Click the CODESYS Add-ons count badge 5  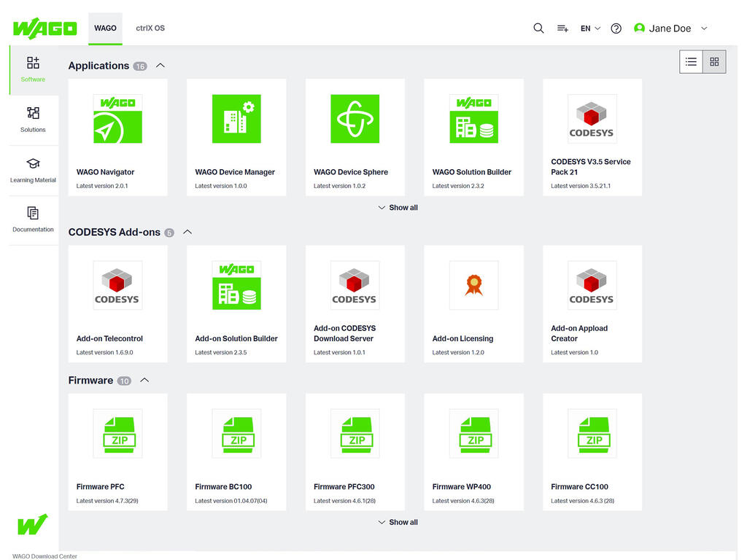[x=169, y=233]
